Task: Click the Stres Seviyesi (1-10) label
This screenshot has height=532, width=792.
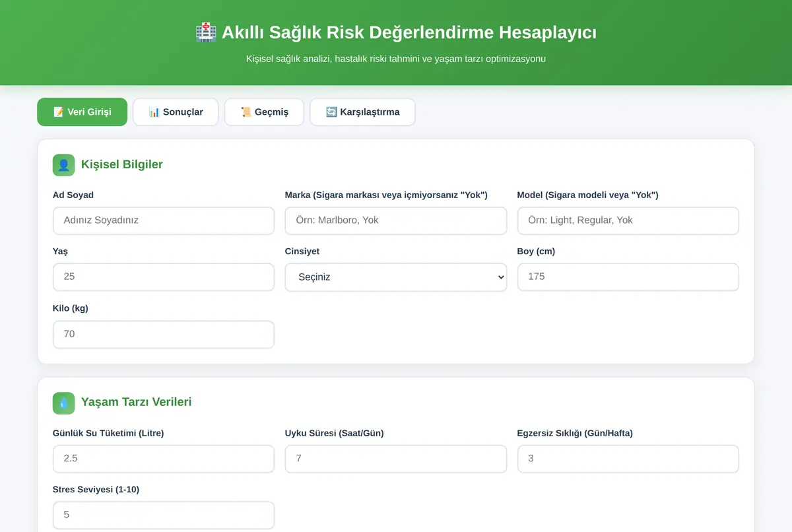Action: (96, 489)
